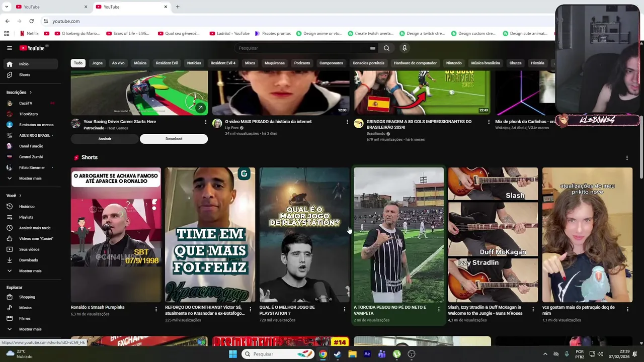This screenshot has width=644, height=362.
Task: Select the Ao vivo filter chip
Action: (x=118, y=63)
